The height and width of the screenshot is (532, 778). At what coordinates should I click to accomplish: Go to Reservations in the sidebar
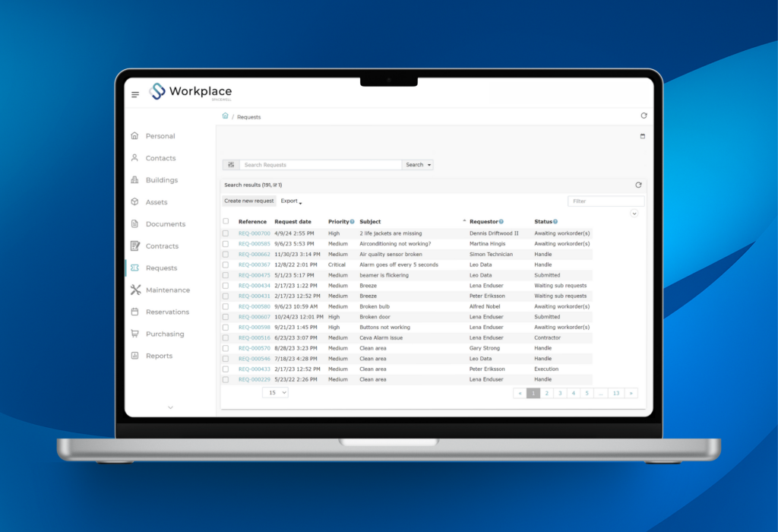[x=167, y=312]
